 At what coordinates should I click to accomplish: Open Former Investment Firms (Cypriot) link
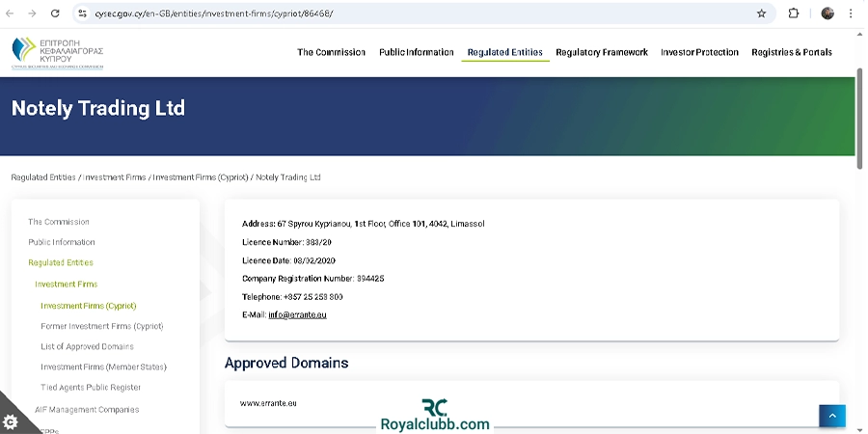click(101, 326)
